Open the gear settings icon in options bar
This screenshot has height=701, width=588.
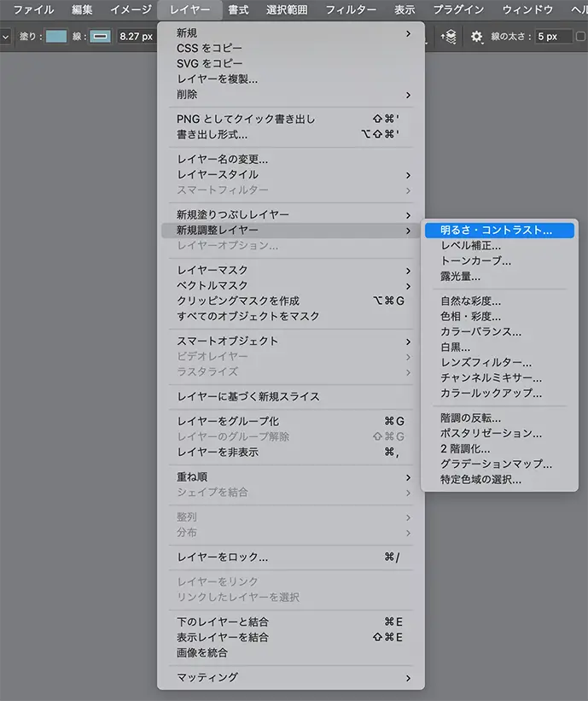477,36
